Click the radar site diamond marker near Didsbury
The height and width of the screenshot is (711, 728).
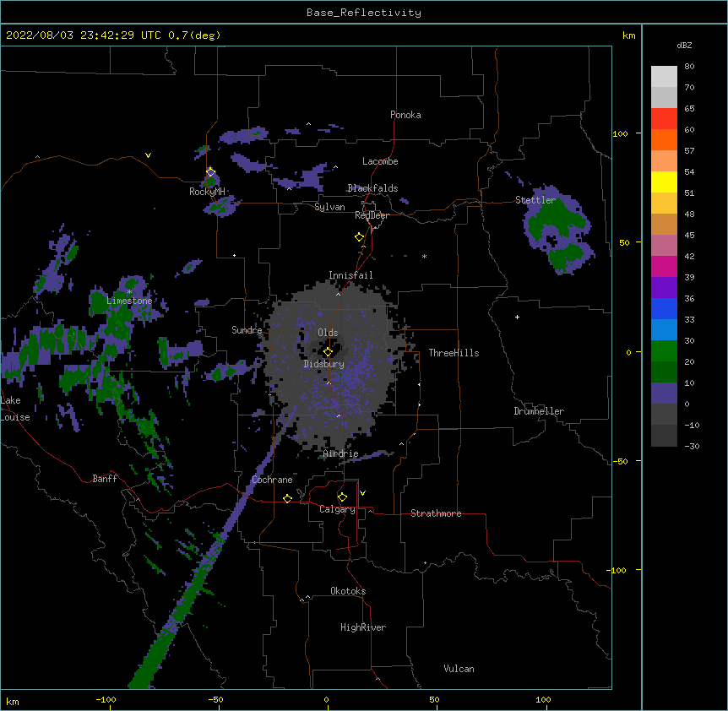pos(328,352)
